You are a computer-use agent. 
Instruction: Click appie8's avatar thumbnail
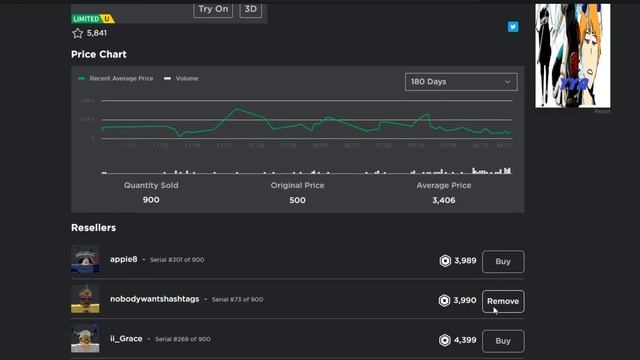click(85, 259)
